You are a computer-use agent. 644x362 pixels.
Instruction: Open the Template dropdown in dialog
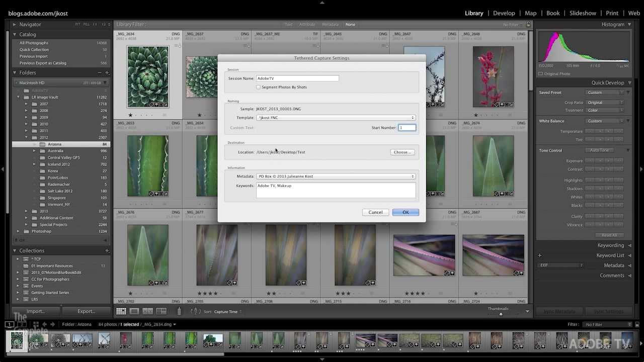pyautogui.click(x=336, y=118)
